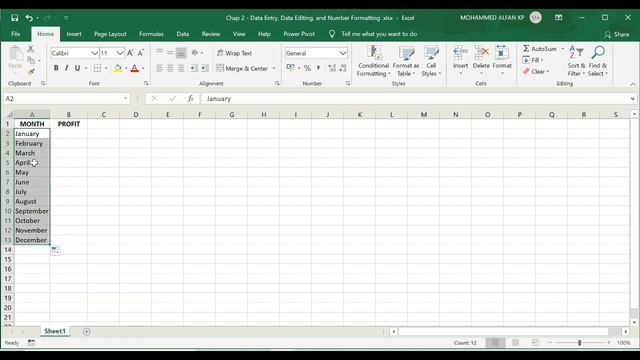Apply the Fill Color bucket
The height and width of the screenshot is (360, 640).
[x=118, y=68]
